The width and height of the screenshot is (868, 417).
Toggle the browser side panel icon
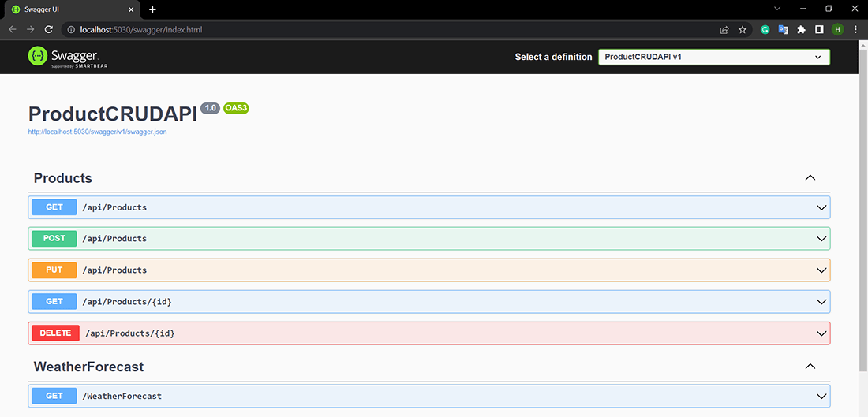click(x=819, y=30)
